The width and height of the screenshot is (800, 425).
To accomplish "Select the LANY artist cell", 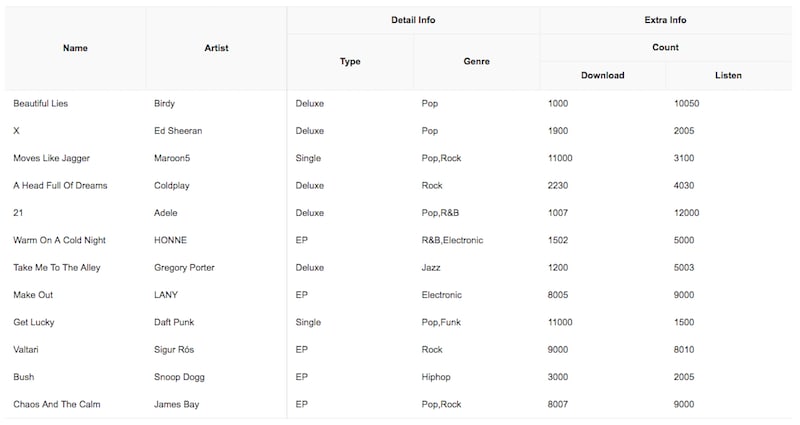I will 166,295.
